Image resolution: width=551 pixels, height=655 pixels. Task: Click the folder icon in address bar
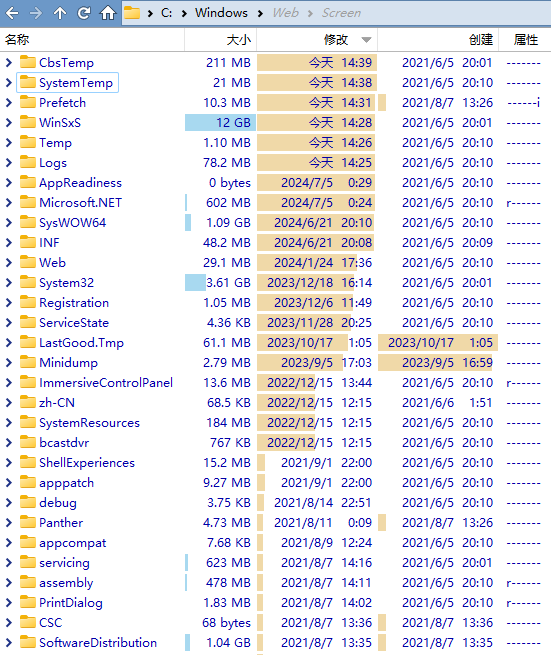pyautogui.click(x=132, y=13)
